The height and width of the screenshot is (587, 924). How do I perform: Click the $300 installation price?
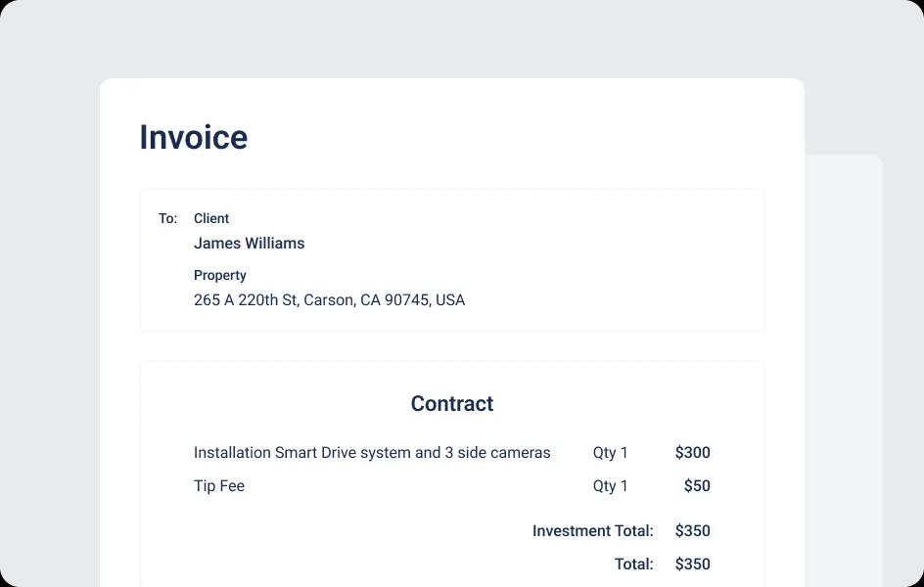click(x=692, y=453)
